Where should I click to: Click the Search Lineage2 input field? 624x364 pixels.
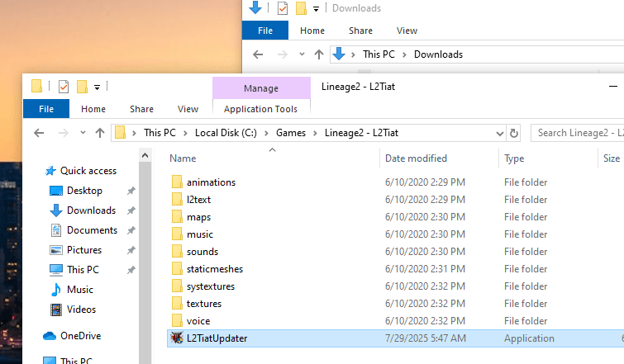click(577, 133)
